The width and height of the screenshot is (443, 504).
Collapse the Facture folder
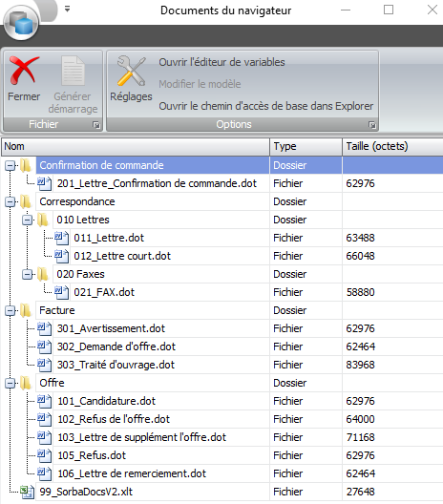pyautogui.click(x=11, y=310)
